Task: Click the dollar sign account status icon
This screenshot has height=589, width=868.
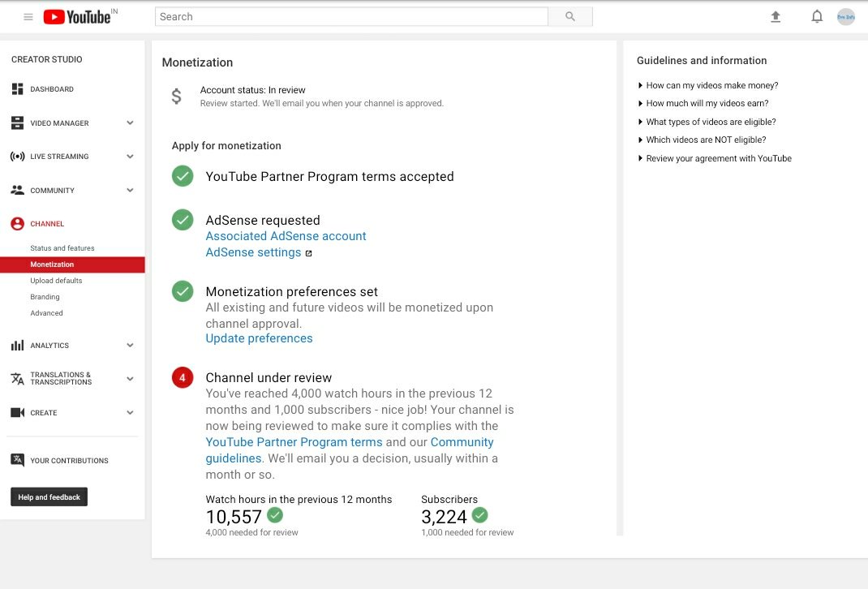Action: 176,97
